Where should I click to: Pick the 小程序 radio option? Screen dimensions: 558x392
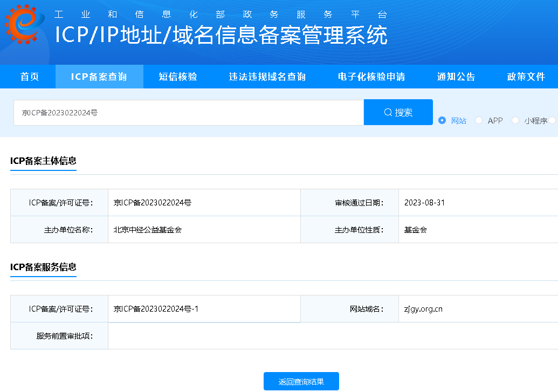point(515,121)
